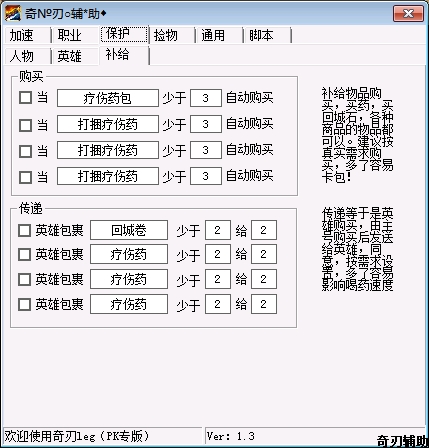The width and height of the screenshot is (429, 448).
Task: Click the 给 field in last 疗伤药 row
Action: (x=264, y=304)
